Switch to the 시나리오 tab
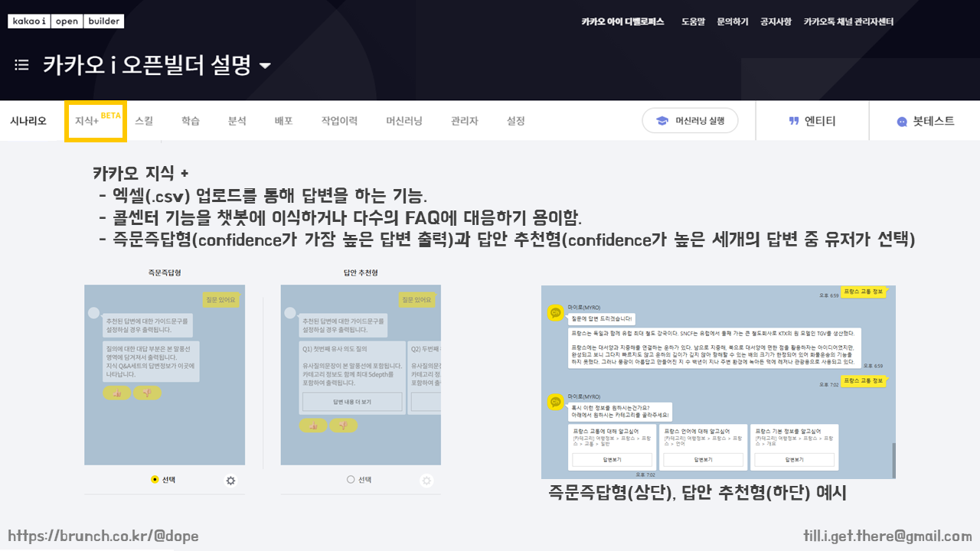This screenshot has height=551, width=980. click(x=28, y=121)
